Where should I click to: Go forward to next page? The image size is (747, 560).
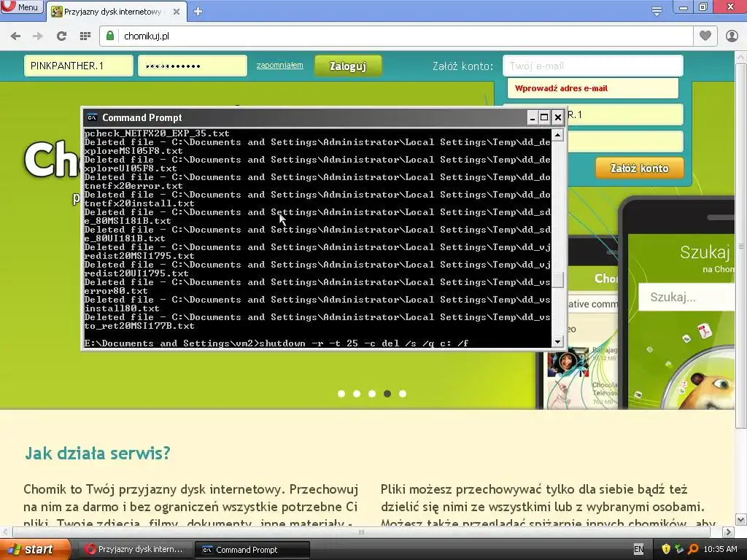coord(38,36)
